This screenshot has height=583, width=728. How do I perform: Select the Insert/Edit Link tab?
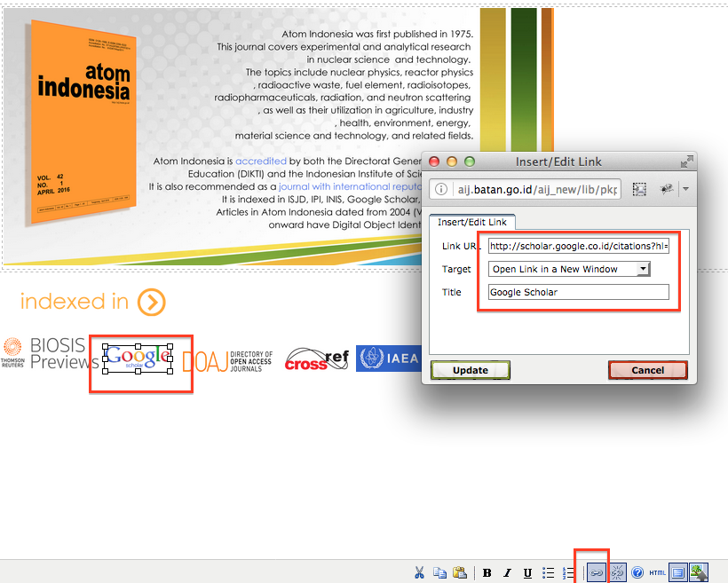pyautogui.click(x=471, y=222)
